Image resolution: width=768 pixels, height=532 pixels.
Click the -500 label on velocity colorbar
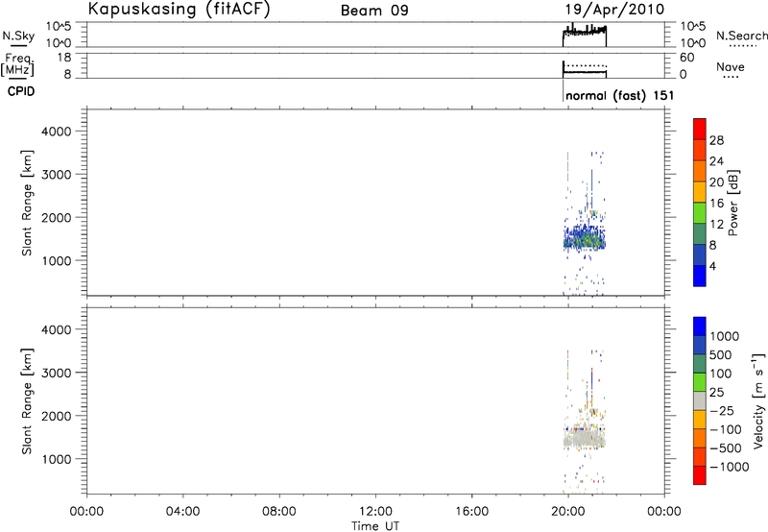click(x=725, y=447)
